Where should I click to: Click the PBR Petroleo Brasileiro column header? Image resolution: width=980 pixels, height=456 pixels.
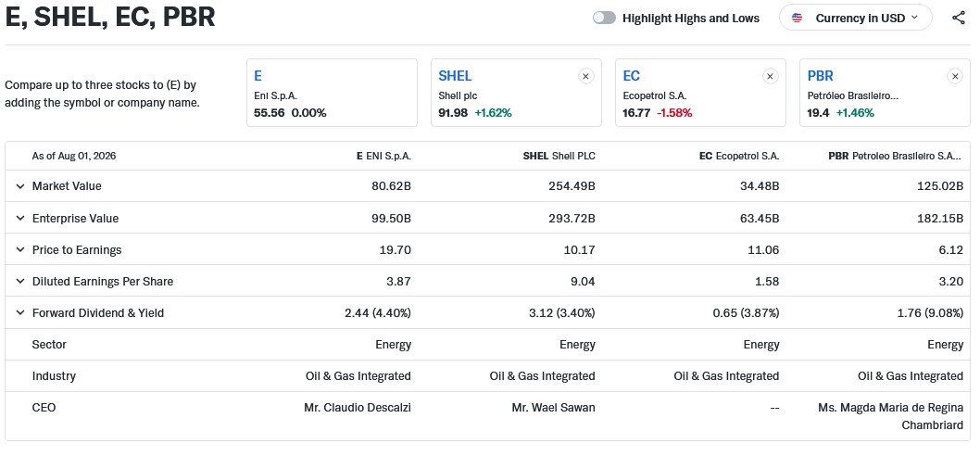[x=896, y=156]
